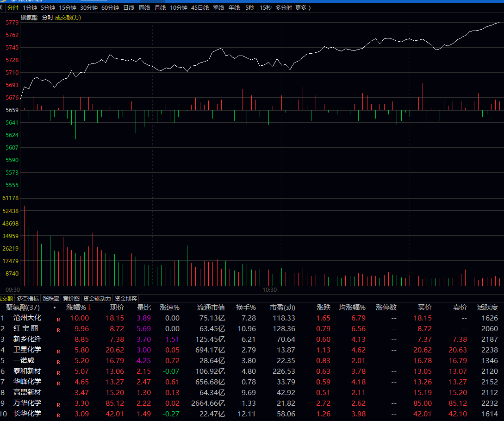Switch to 分时 intraday chart tab

coord(13,8)
